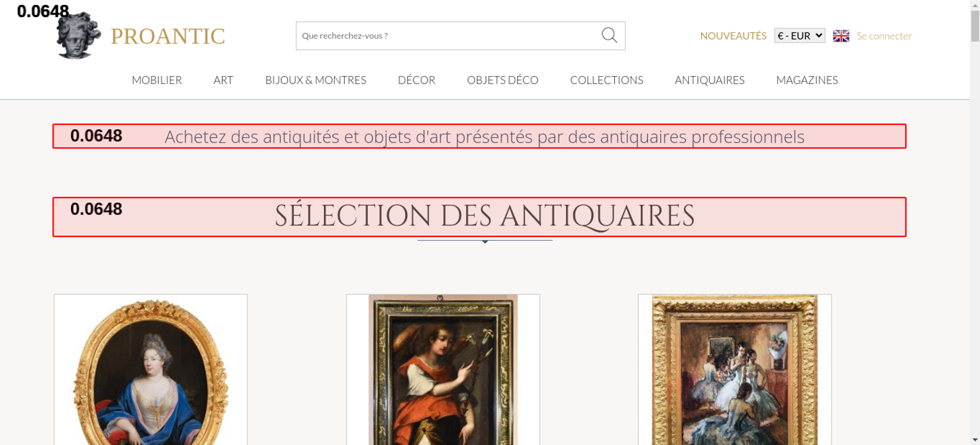The width and height of the screenshot is (980, 445).
Task: Switch language with the UK flag icon
Action: (841, 36)
